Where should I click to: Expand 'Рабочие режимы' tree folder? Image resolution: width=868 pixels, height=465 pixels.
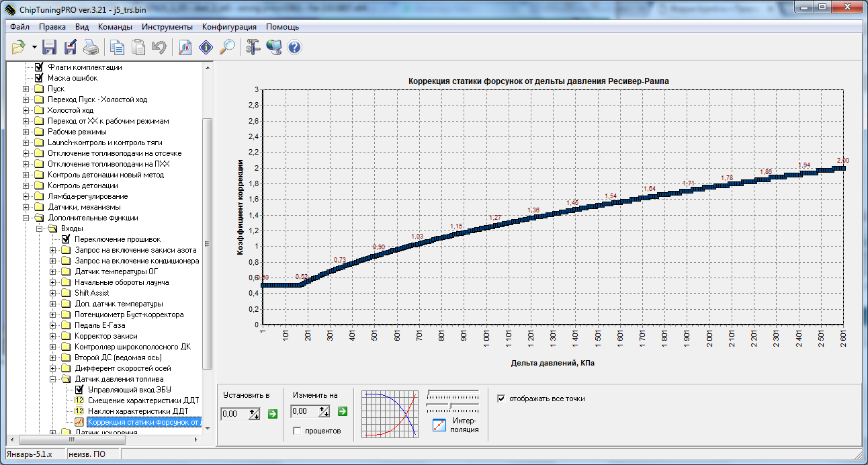26,132
